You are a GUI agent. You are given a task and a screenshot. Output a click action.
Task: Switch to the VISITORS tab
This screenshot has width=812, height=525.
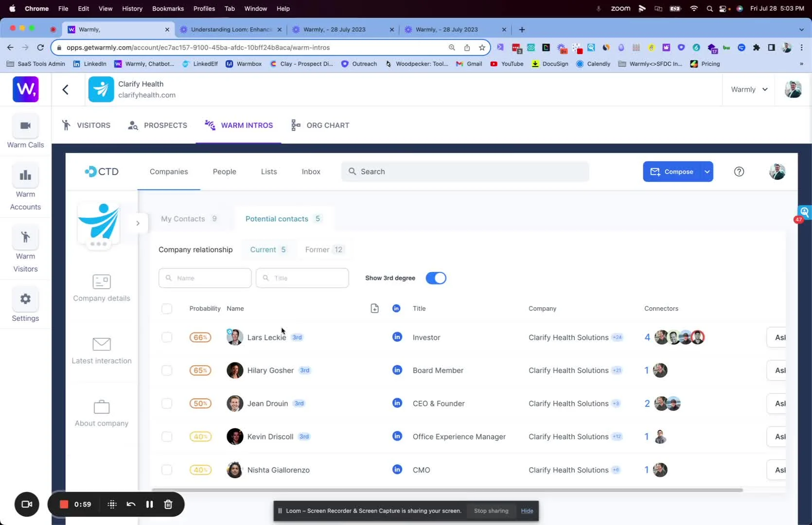[x=86, y=125]
